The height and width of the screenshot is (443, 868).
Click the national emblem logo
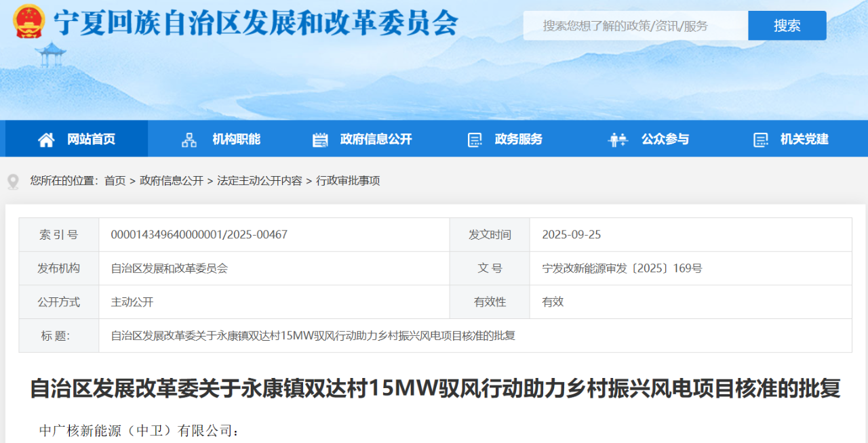pyautogui.click(x=29, y=22)
